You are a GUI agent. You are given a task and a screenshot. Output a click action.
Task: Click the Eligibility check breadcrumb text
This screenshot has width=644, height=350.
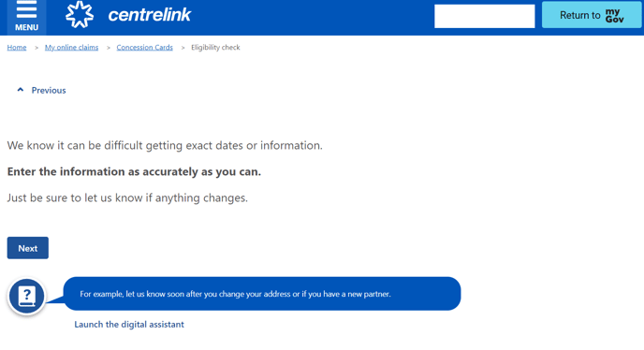click(215, 48)
